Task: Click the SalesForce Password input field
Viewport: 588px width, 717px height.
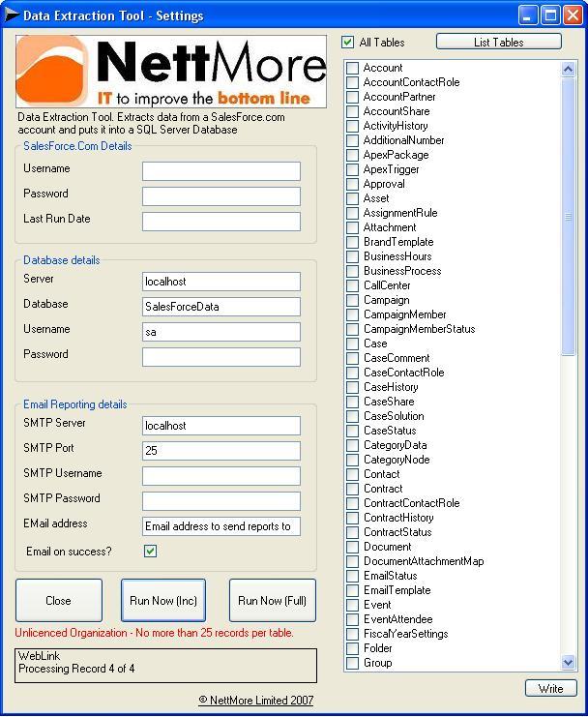Action: pos(221,196)
